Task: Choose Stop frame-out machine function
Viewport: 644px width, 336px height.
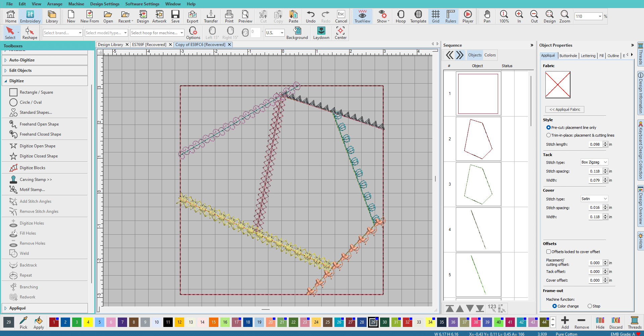Action: coord(590,306)
